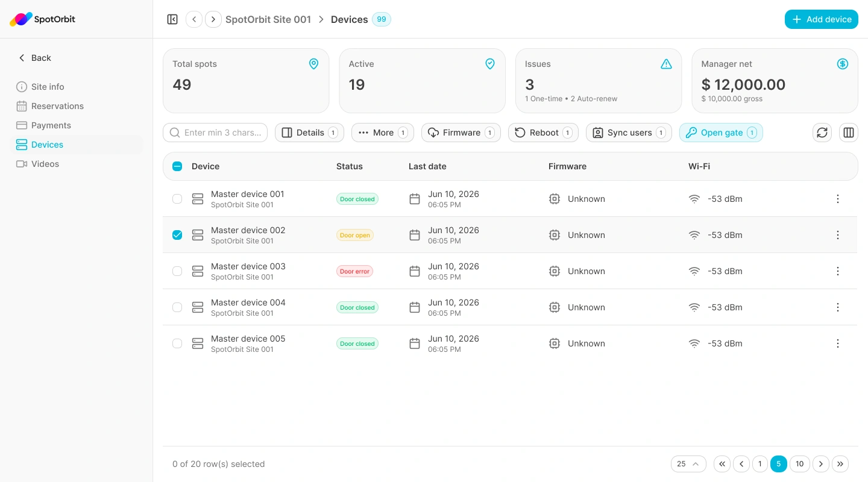
Task: Click the Total spots location pin icon
Action: 313,64
